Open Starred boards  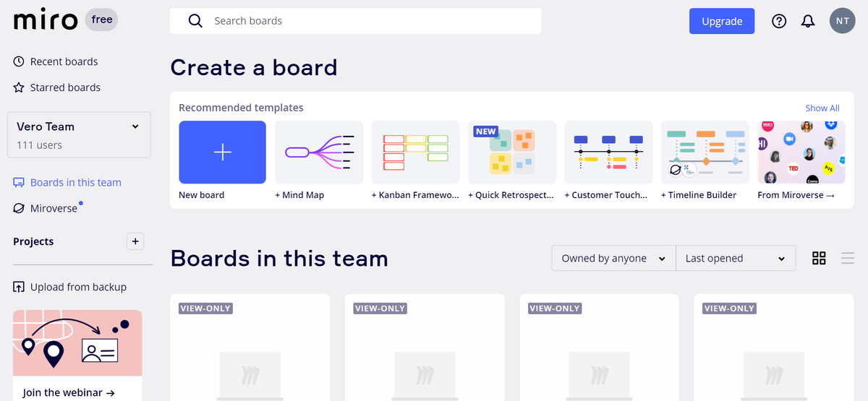(x=65, y=87)
